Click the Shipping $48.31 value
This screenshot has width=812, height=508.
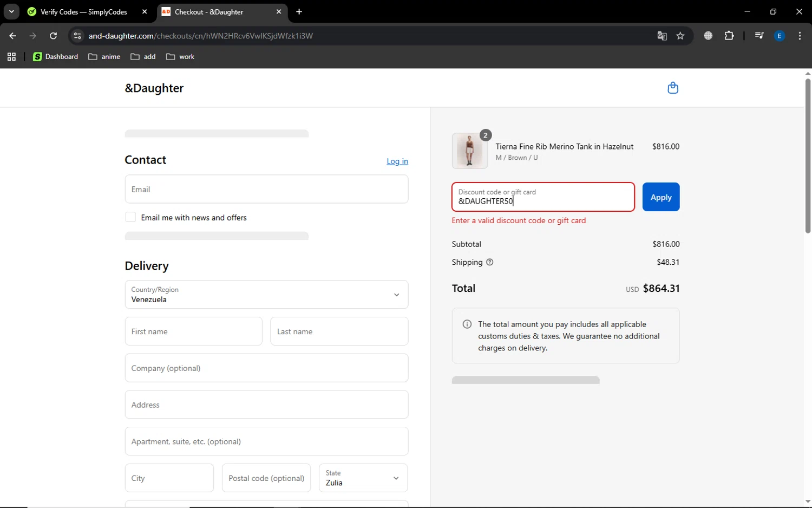click(668, 262)
